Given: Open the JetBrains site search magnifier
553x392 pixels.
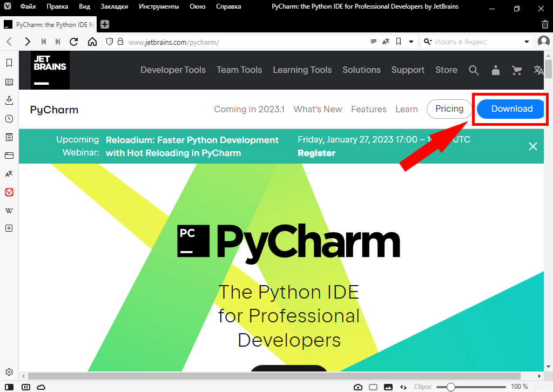Looking at the screenshot, I should click(474, 70).
